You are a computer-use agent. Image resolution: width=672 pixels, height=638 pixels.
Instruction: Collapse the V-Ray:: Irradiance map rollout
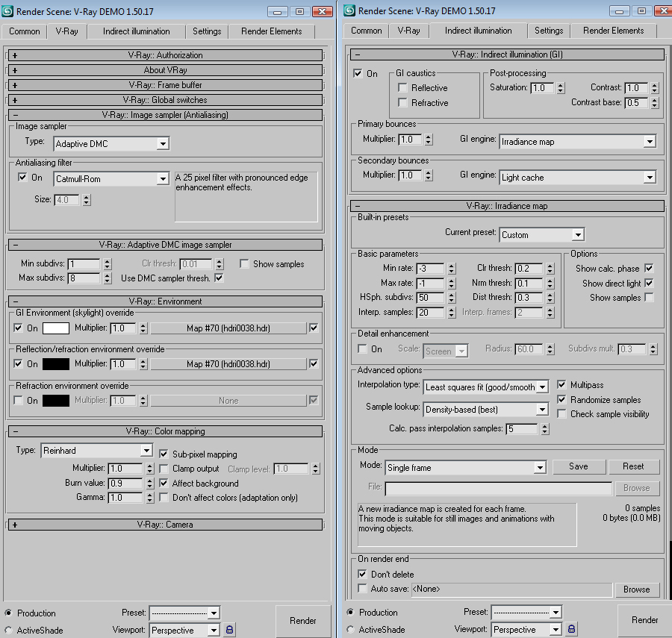click(x=508, y=206)
